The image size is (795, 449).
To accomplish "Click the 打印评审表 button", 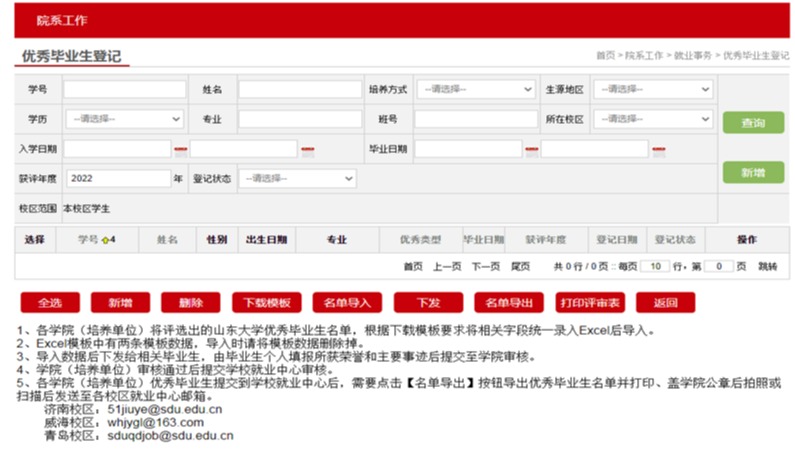I will [x=590, y=303].
